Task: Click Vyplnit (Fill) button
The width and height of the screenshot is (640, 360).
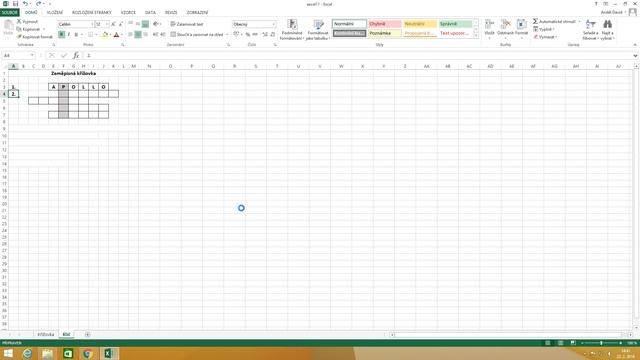Action: (x=544, y=29)
